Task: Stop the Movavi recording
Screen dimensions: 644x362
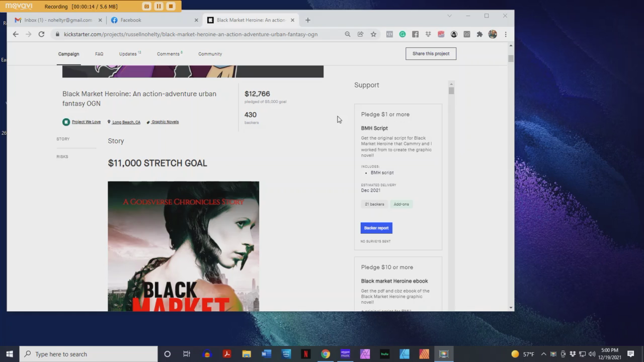Action: click(x=171, y=7)
